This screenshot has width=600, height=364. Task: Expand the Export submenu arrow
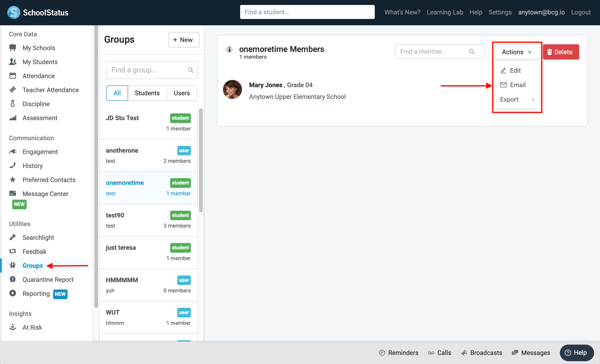click(x=533, y=100)
